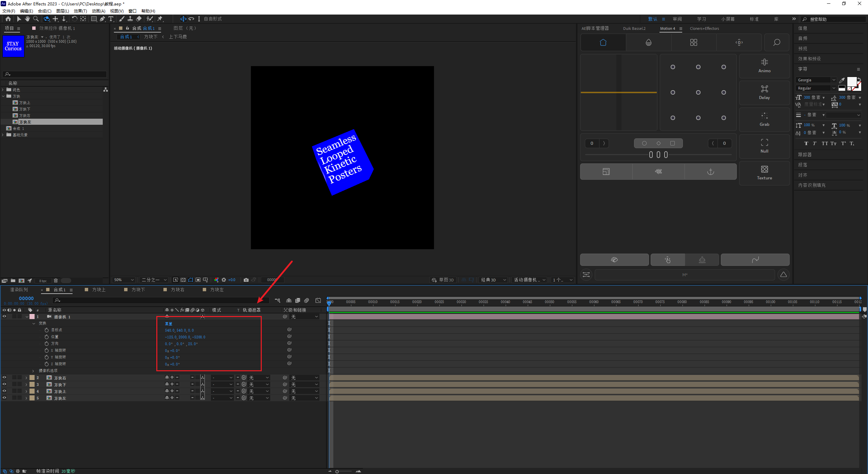Click the Motion 4 search magnifier icon
The width and height of the screenshot is (868, 474).
tap(776, 42)
